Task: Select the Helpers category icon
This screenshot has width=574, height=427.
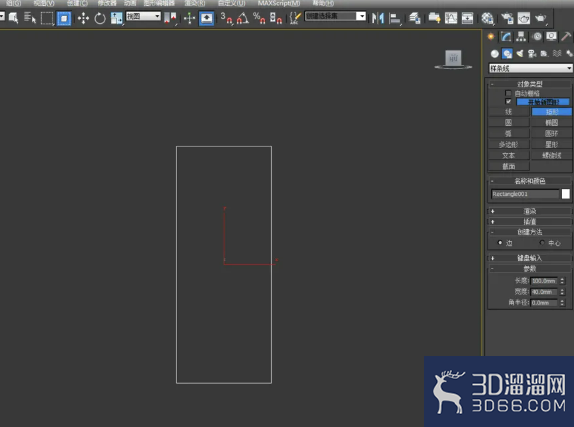Action: point(544,54)
